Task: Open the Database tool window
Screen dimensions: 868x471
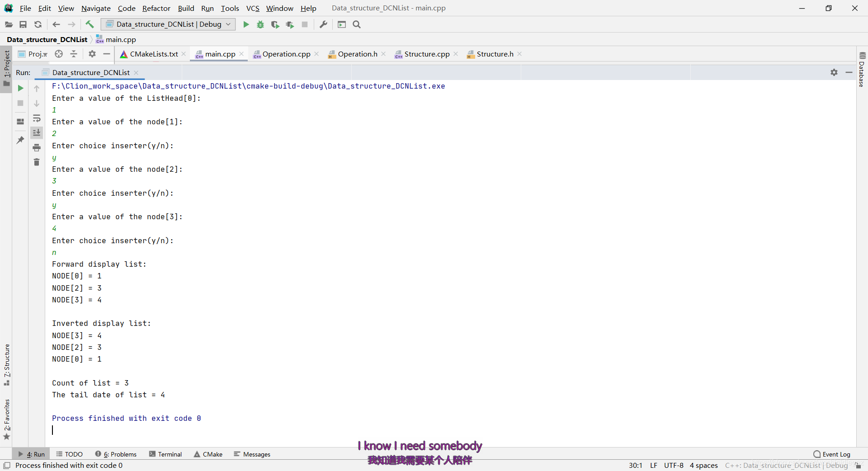Action: click(862, 69)
